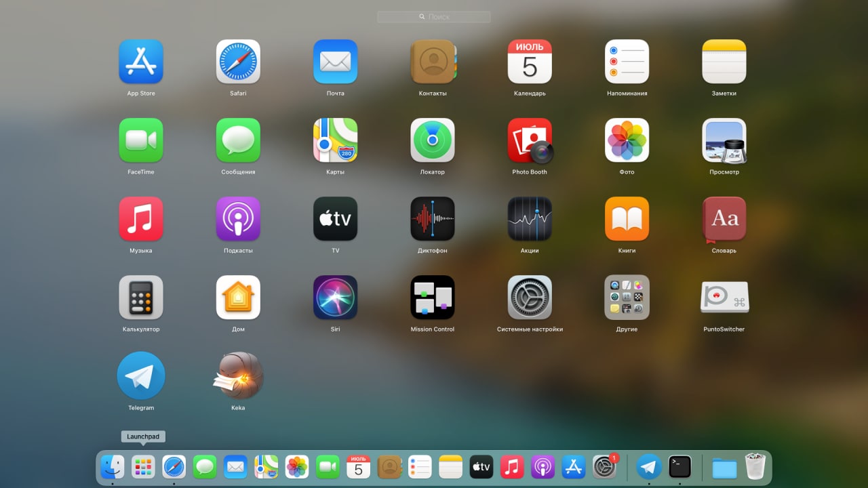The height and width of the screenshot is (488, 868).
Task: Open Music from the Dock
Action: pos(513,466)
